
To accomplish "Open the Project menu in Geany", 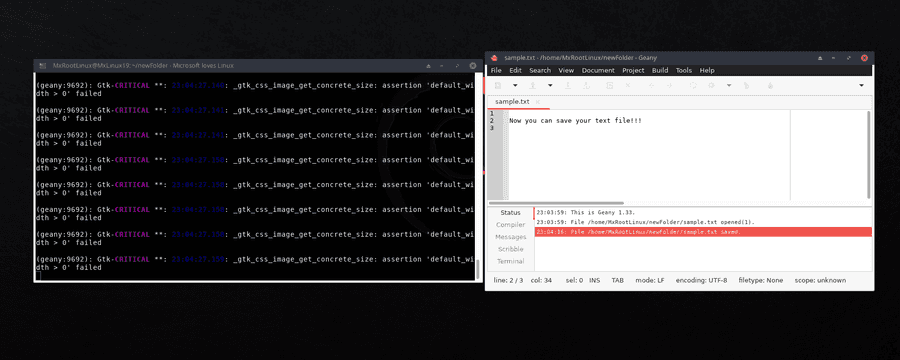I will tap(633, 70).
